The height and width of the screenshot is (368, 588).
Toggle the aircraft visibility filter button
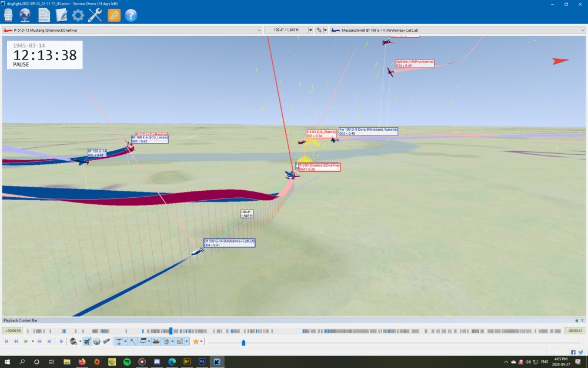click(x=87, y=342)
